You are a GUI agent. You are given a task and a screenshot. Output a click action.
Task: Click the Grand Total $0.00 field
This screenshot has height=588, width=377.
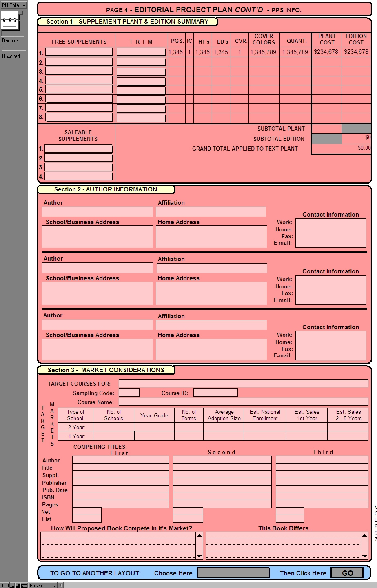342,148
